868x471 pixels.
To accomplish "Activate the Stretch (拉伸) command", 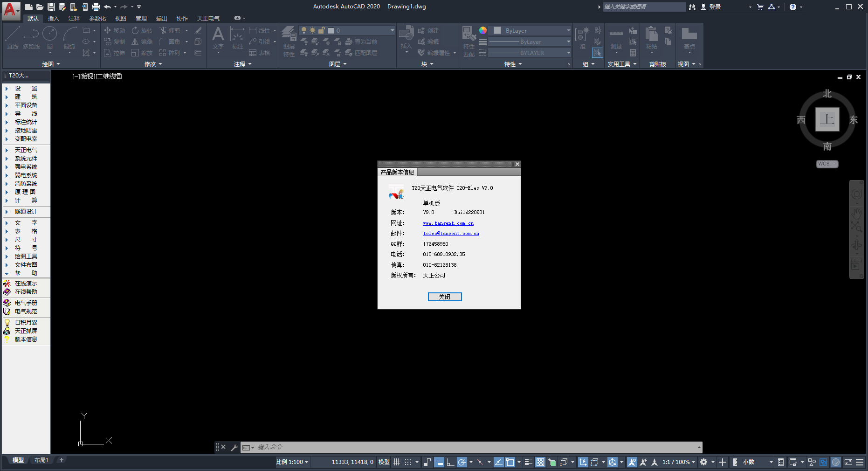I will 114,53.
